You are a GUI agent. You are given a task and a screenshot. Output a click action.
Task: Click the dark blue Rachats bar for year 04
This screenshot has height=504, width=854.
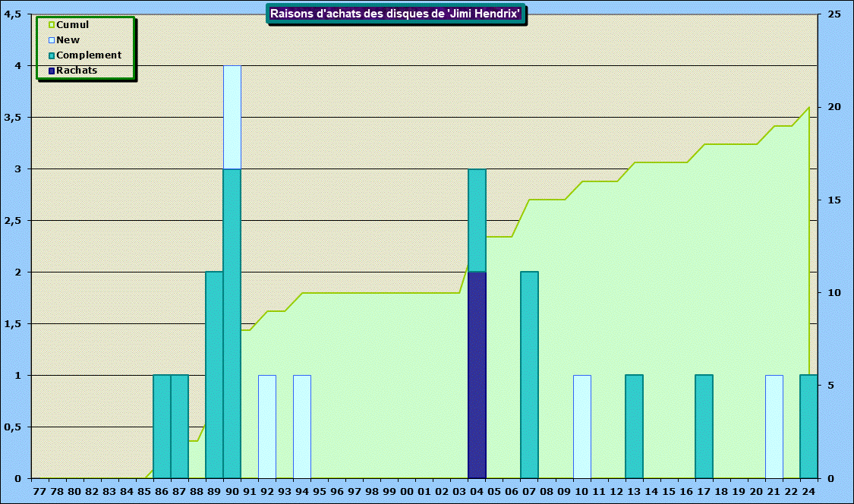point(477,375)
